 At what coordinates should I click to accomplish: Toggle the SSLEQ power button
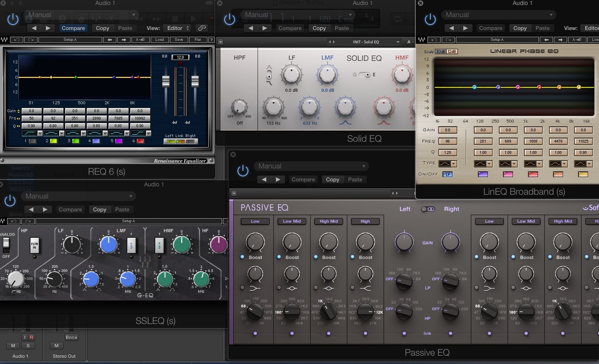click(10, 201)
